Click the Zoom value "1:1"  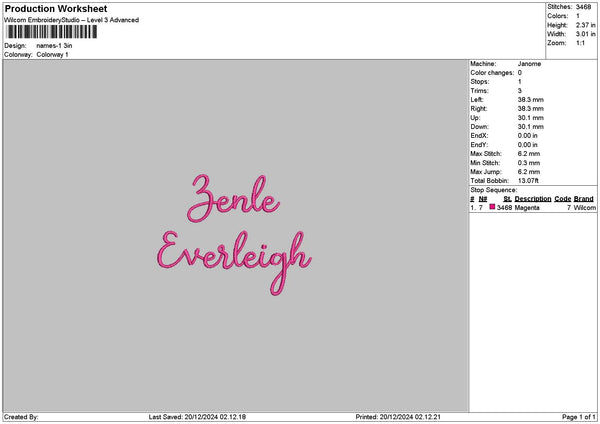coord(580,43)
